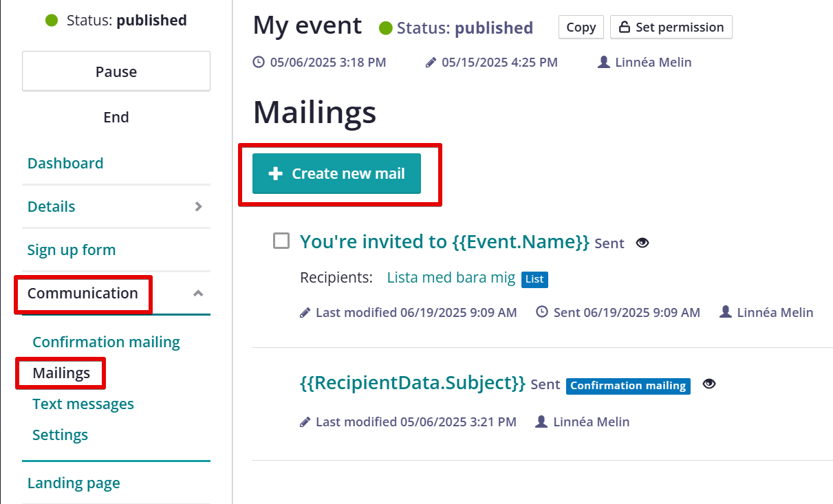Click the clock icon beside 05/06/2025 3:18 PM

point(259,62)
